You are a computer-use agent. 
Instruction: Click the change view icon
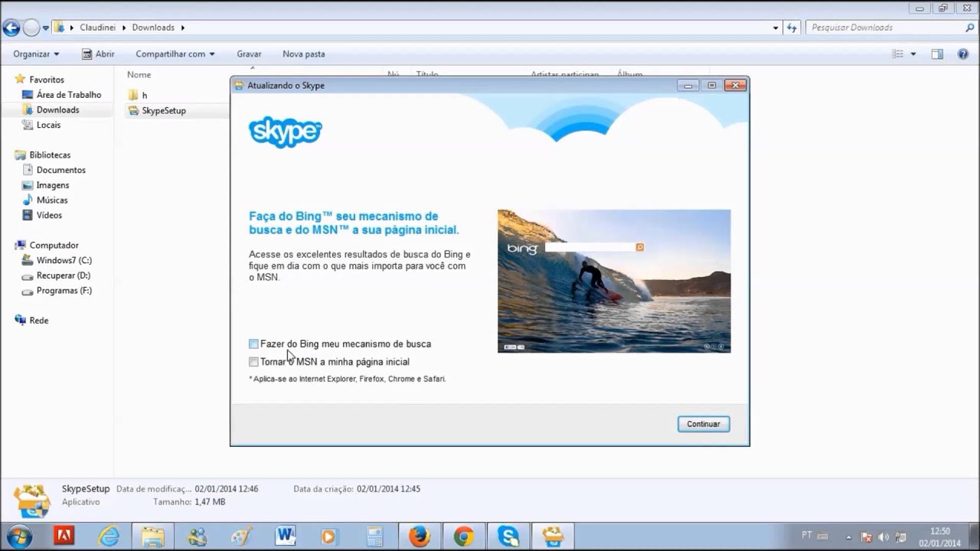[x=897, y=54]
